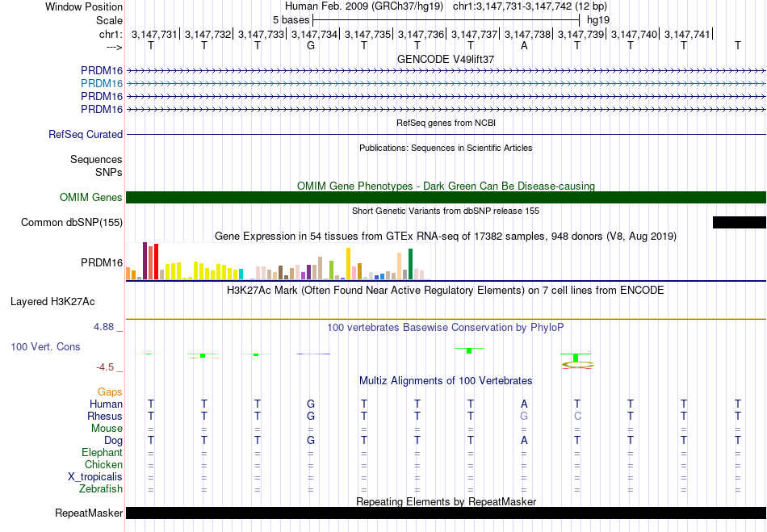Click the 4.88 PhyloP scale value
The width and height of the screenshot is (767, 532).
[x=103, y=327]
